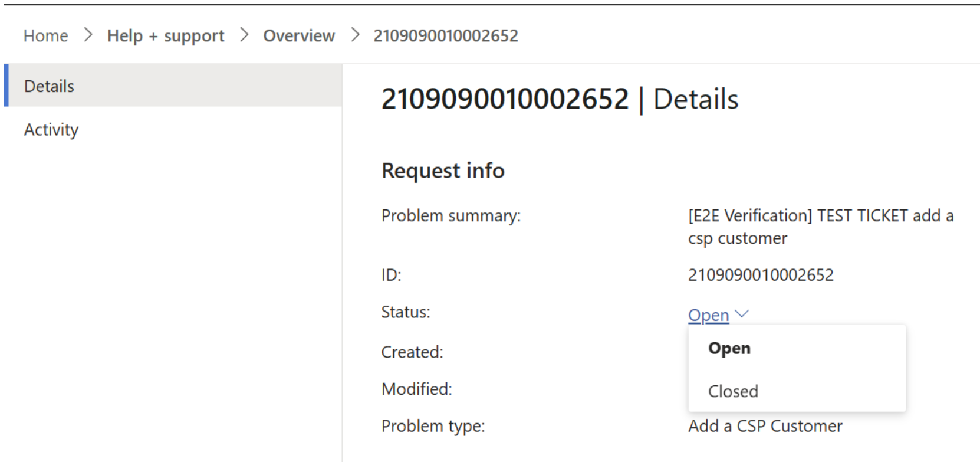Click the chevron right after Overview

click(x=354, y=35)
